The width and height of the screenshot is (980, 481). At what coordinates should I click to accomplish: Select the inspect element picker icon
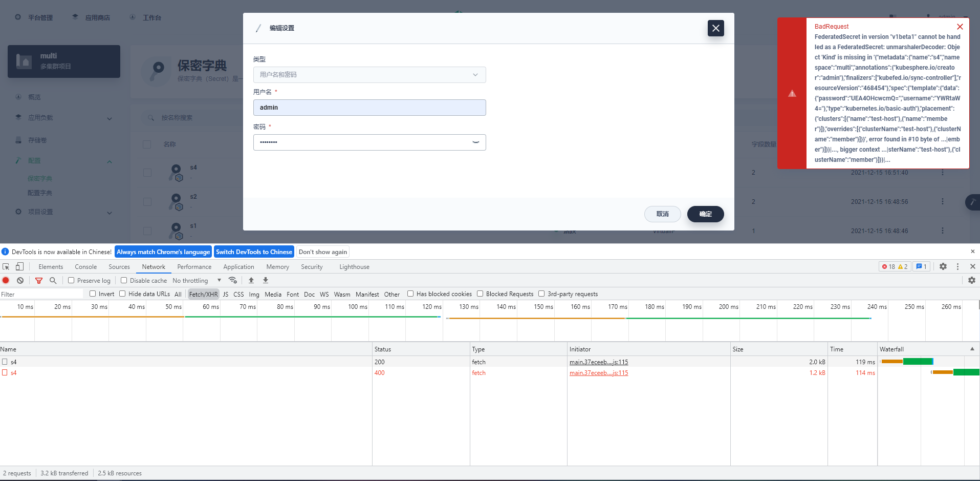6,266
